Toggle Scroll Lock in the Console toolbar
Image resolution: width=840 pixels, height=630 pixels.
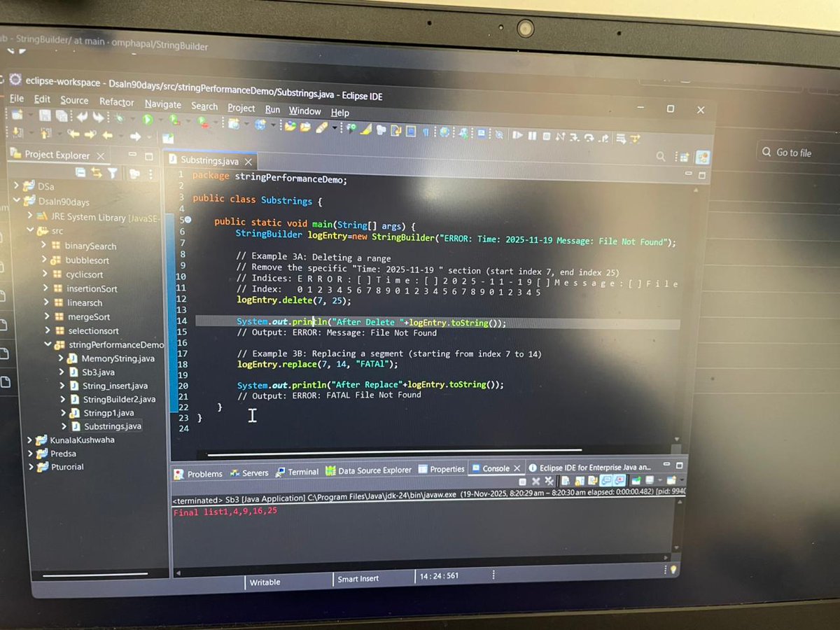tap(580, 481)
